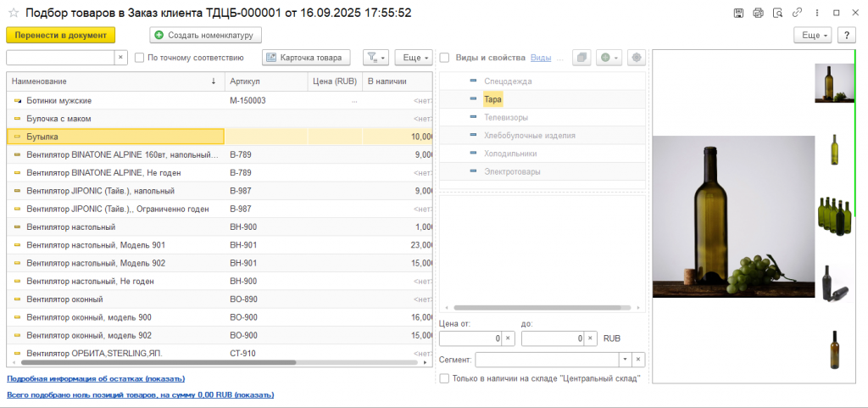Click the category icon beside Электротовары
Screen dimensions: 868x408
click(473, 171)
